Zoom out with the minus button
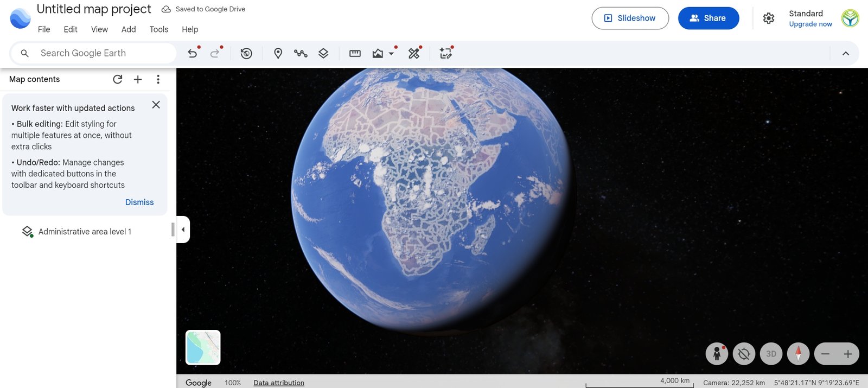 point(825,354)
